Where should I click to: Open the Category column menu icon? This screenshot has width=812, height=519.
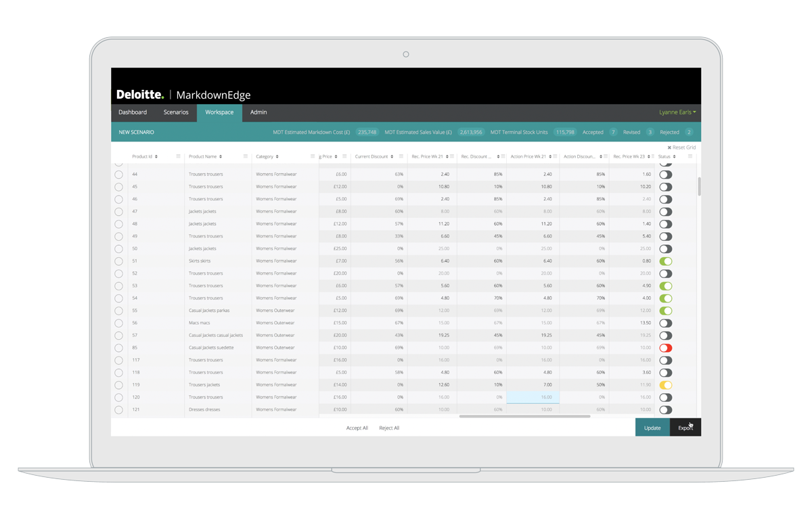pos(313,156)
